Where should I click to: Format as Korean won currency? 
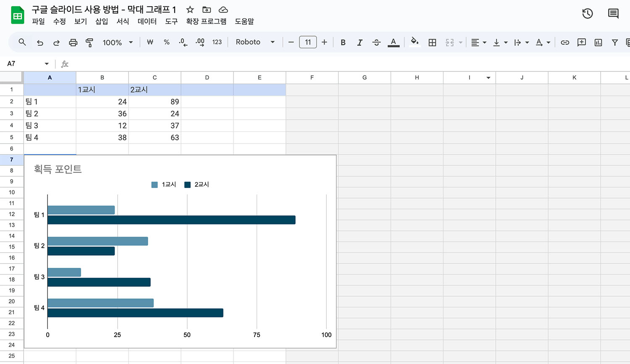click(150, 42)
